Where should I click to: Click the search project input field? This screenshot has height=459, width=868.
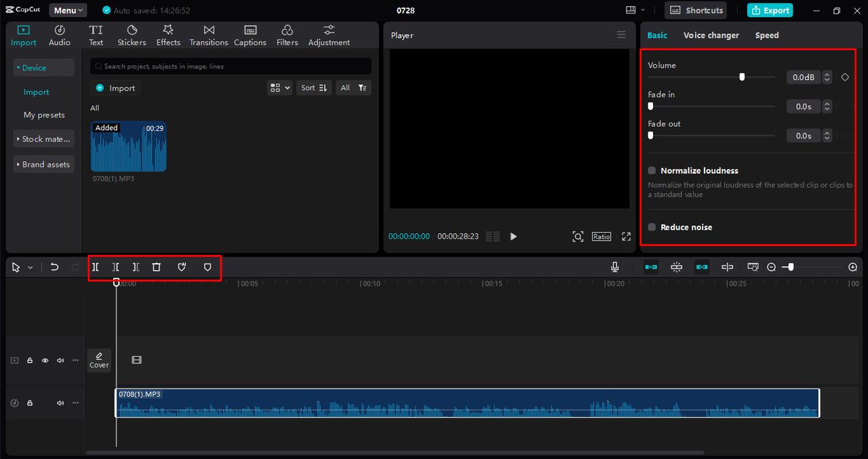click(231, 66)
